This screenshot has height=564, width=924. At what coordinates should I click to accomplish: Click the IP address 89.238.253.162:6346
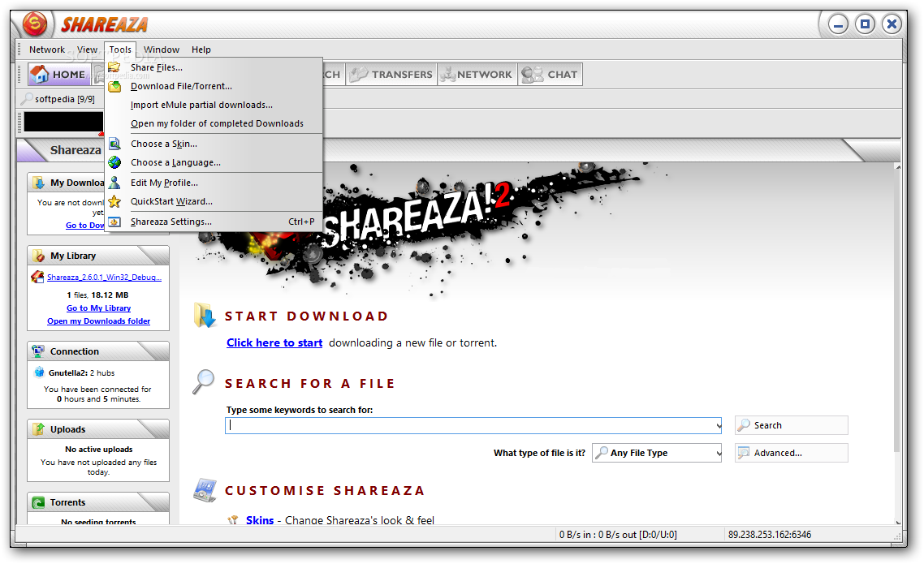tap(770, 535)
